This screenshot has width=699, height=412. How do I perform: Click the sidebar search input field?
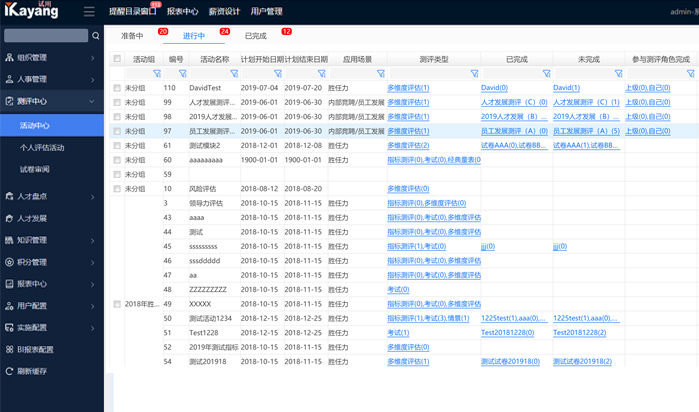pyautogui.click(x=46, y=36)
